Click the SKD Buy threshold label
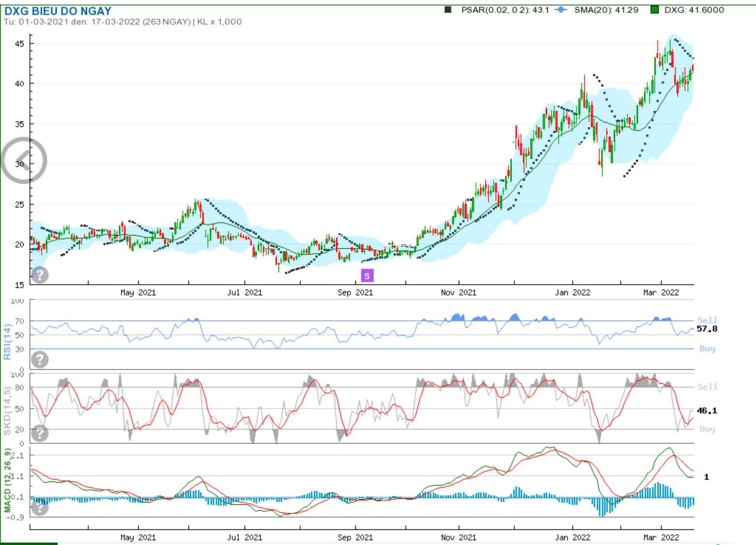The width and height of the screenshot is (756, 545). pos(707,429)
